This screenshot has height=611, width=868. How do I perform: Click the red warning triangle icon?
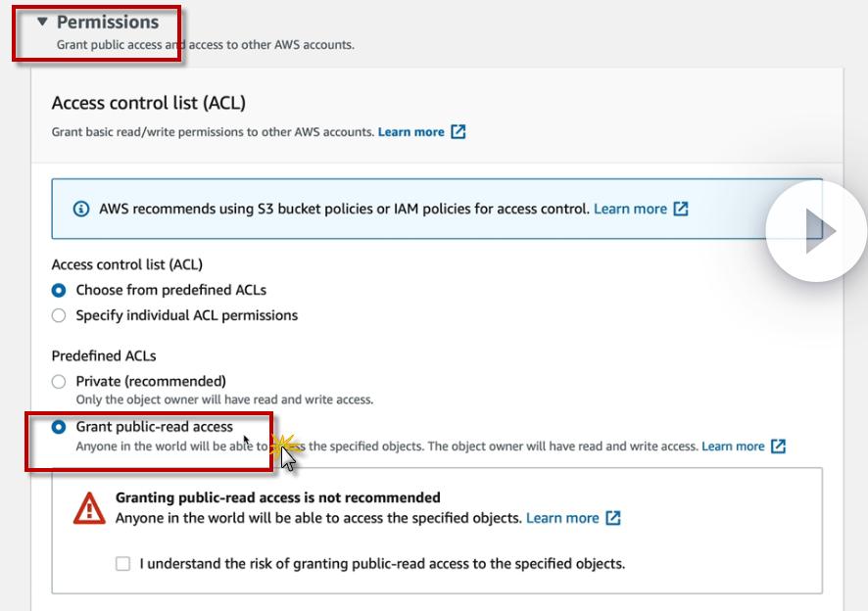89,508
